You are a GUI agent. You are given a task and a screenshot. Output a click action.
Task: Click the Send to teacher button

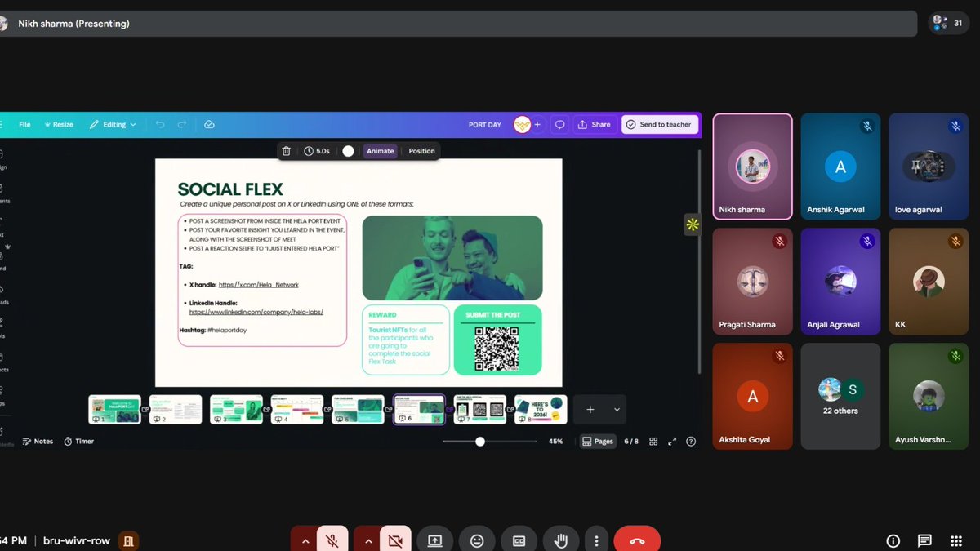[660, 125]
